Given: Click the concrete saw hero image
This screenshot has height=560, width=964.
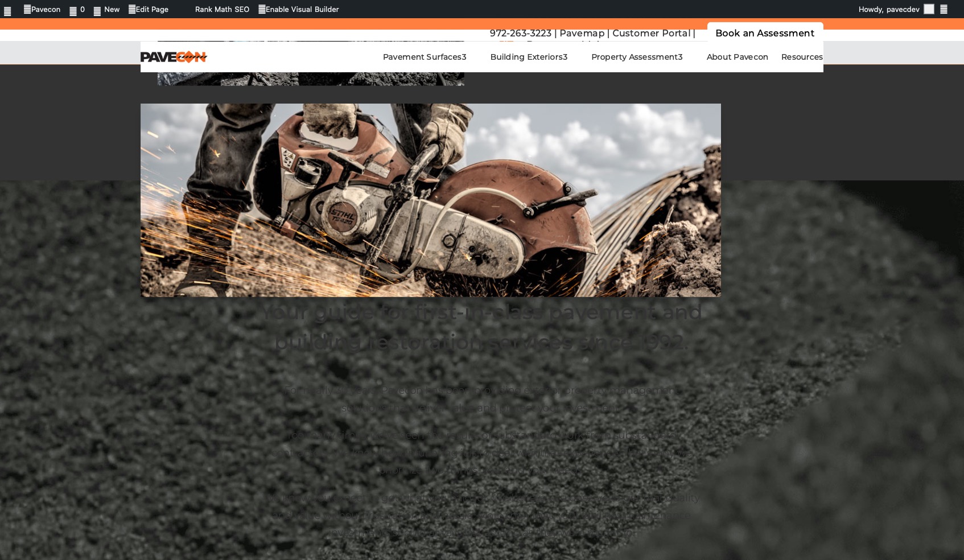Looking at the screenshot, I should click(x=430, y=200).
